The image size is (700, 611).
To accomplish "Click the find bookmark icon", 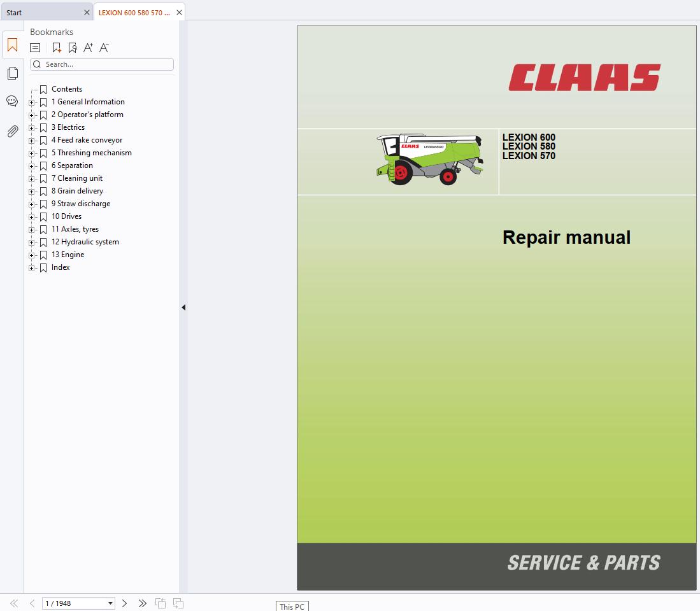I will coord(73,48).
